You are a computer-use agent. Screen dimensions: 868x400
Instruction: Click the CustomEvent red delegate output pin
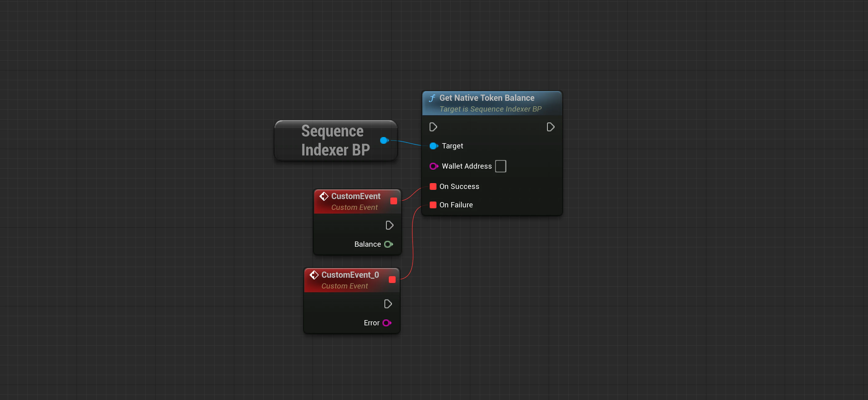(393, 201)
